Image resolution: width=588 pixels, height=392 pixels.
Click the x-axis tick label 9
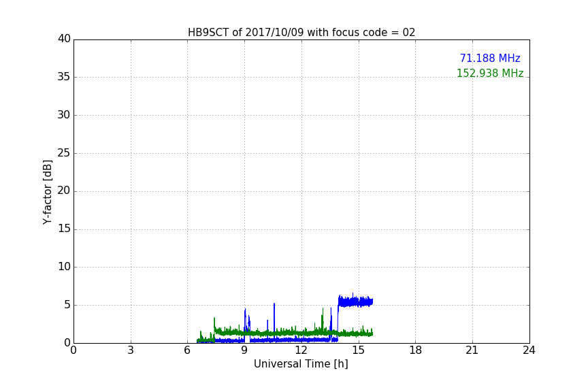point(244,350)
